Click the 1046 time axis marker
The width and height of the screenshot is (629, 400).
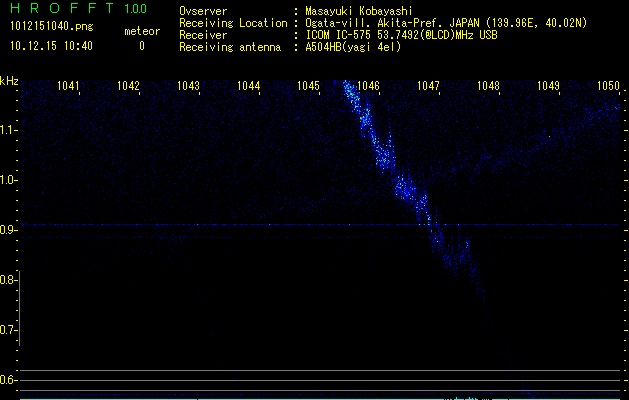click(368, 86)
